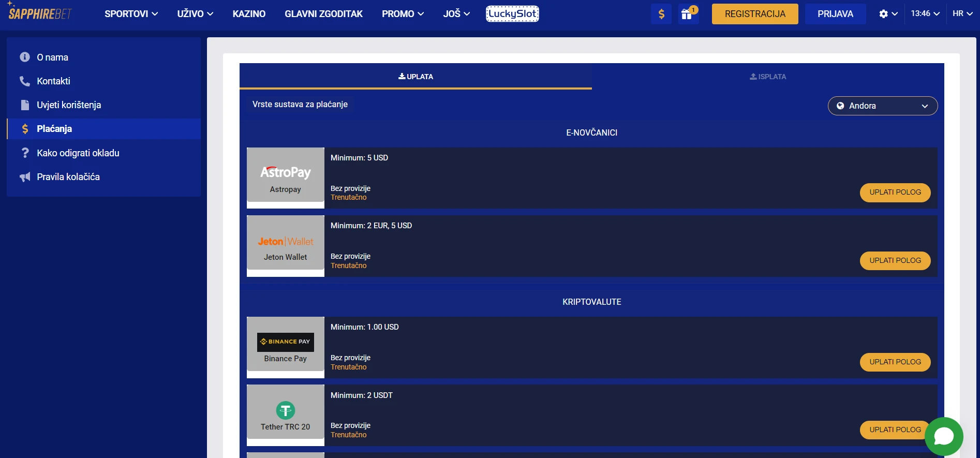Viewport: 980px width, 458px height.
Task: Open the HR language dropdown
Action: 962,14
